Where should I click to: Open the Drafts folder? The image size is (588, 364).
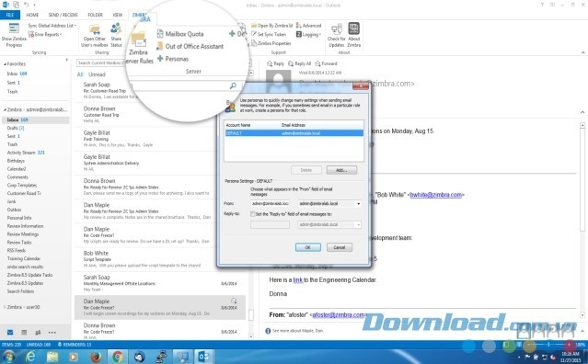tap(16, 128)
